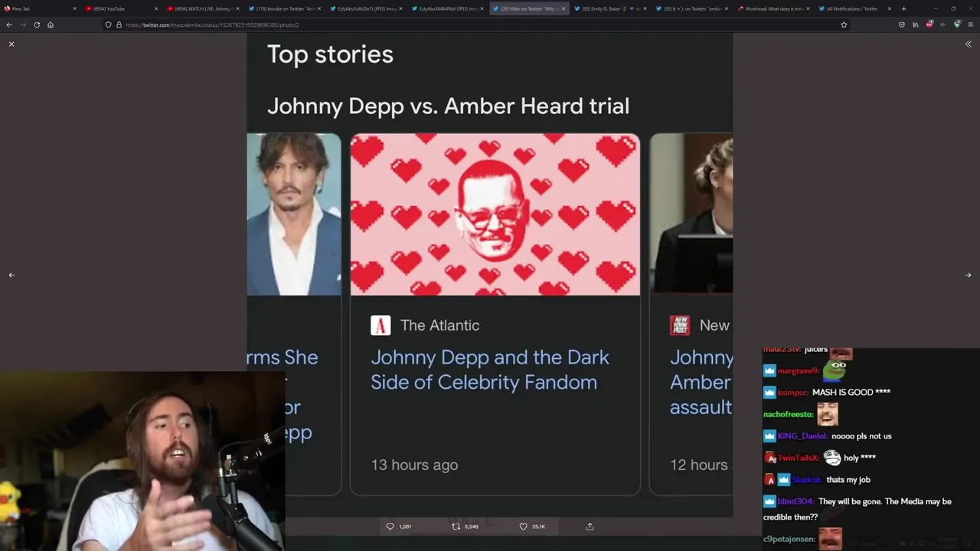Click the green shield extension icon
Image resolution: width=980 pixels, height=551 pixels.
click(957, 24)
